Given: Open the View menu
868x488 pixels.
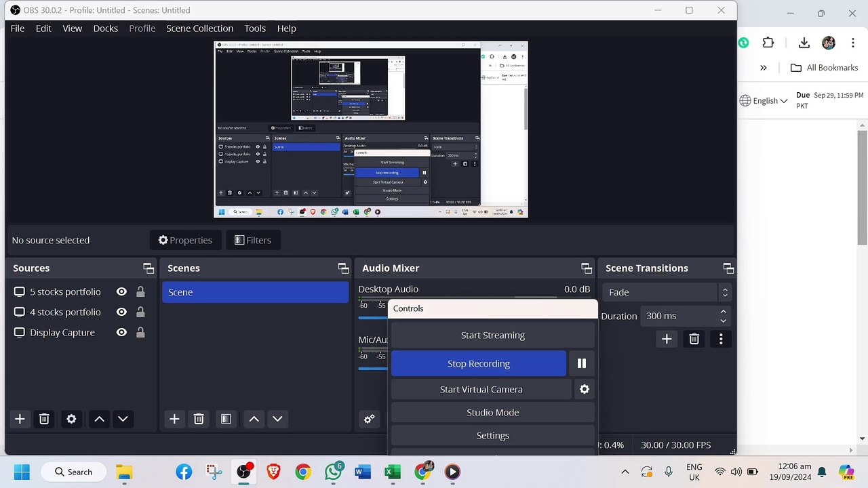Looking at the screenshot, I should (73, 28).
